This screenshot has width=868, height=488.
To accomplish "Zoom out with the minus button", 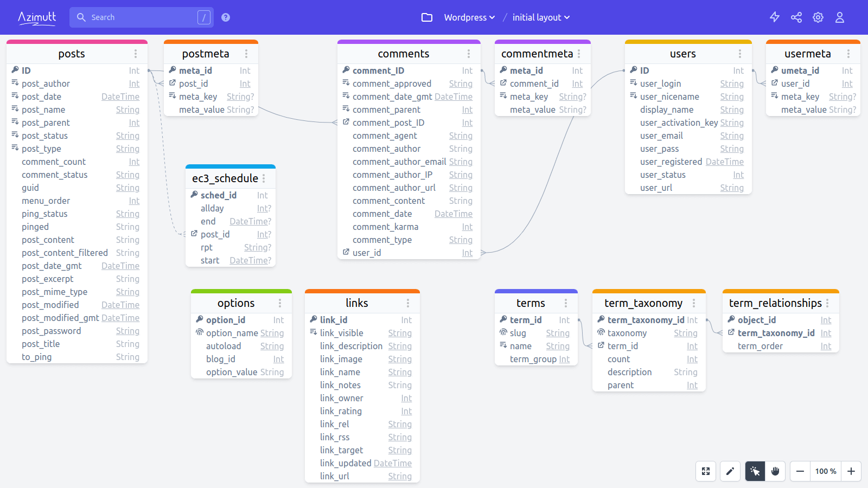I will coord(799,471).
